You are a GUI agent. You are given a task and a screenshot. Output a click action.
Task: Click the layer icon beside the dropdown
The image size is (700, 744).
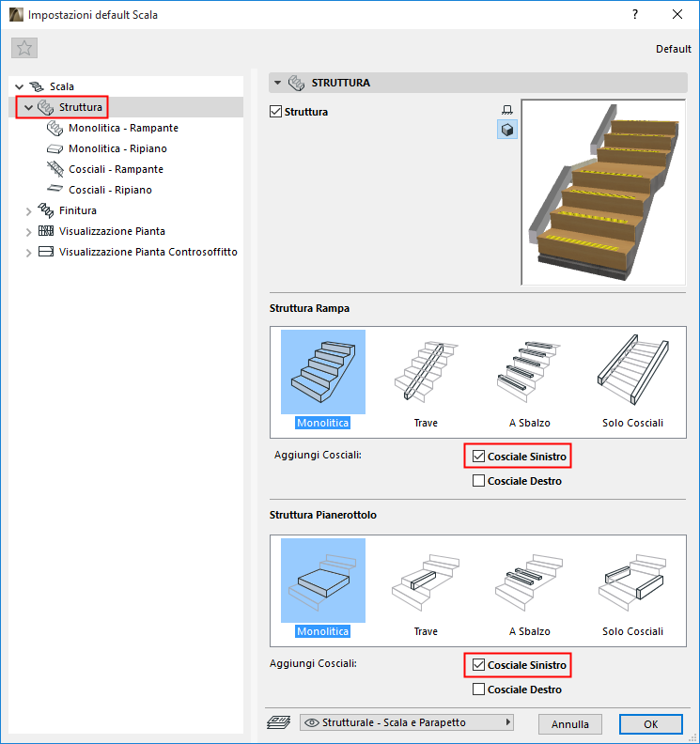[279, 722]
